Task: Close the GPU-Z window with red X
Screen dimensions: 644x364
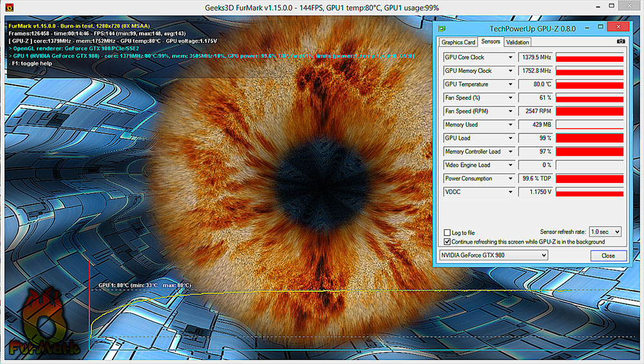Action: point(618,26)
